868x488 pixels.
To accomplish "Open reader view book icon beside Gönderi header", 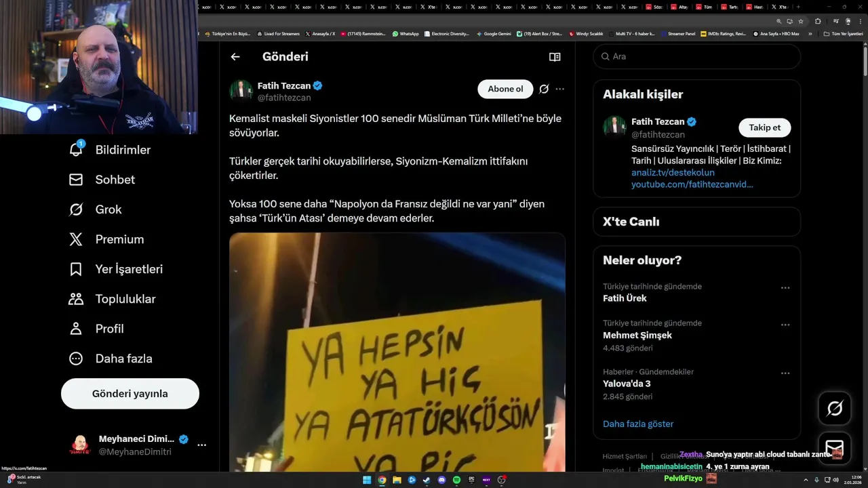I will pyautogui.click(x=555, y=57).
